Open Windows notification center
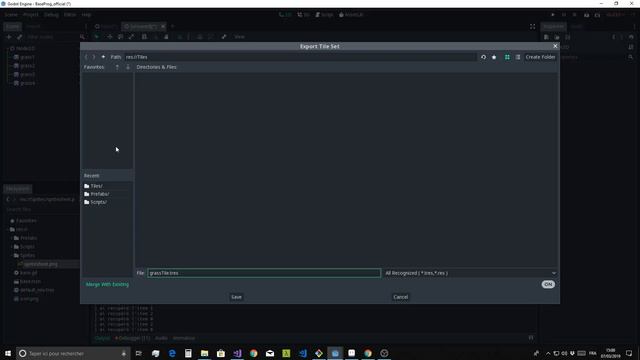The image size is (640, 360). (x=629, y=353)
